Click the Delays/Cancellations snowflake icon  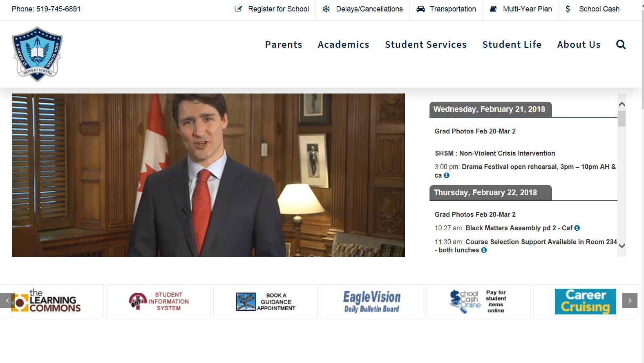pyautogui.click(x=326, y=9)
